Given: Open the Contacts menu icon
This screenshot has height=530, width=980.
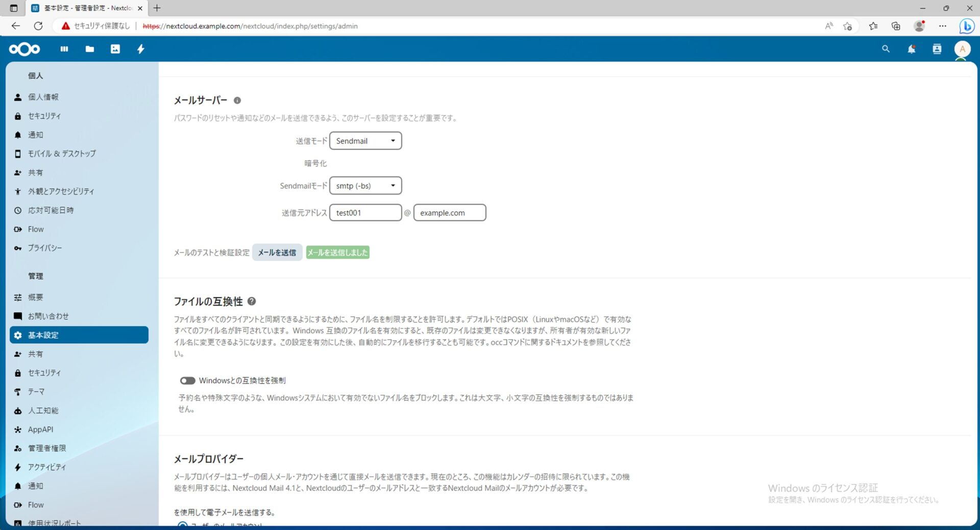Looking at the screenshot, I should point(937,49).
